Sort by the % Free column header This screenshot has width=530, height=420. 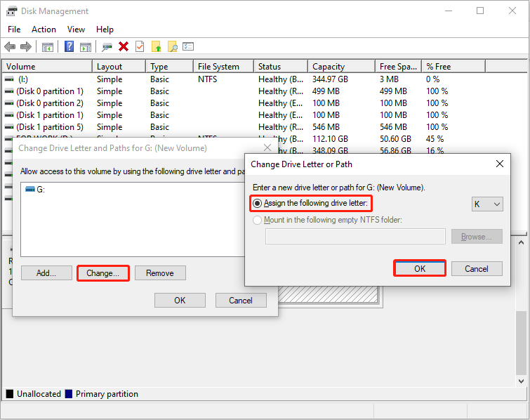453,67
